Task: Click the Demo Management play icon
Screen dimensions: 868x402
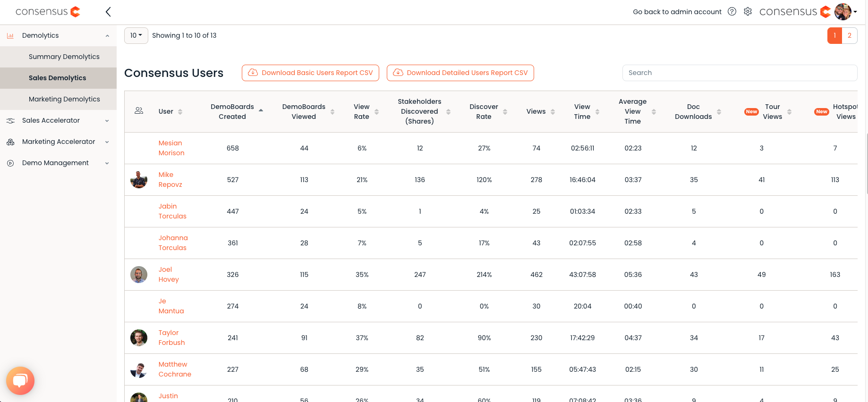Action: [10, 163]
